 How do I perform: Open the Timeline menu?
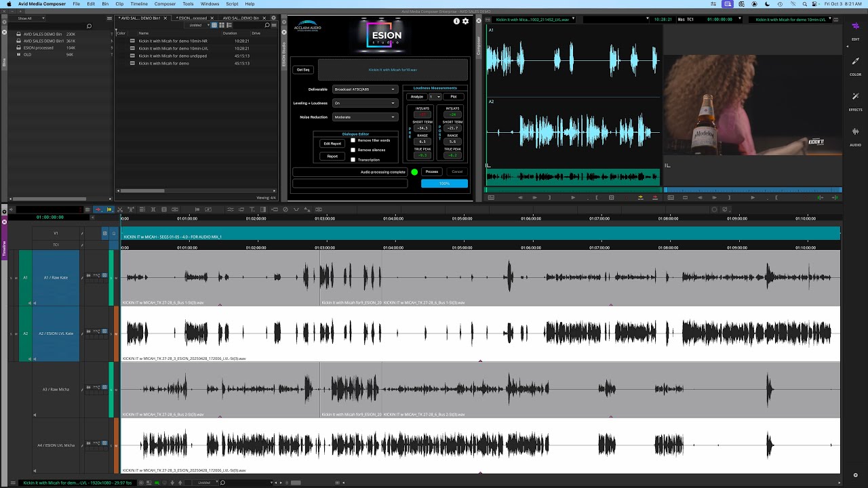pos(138,4)
